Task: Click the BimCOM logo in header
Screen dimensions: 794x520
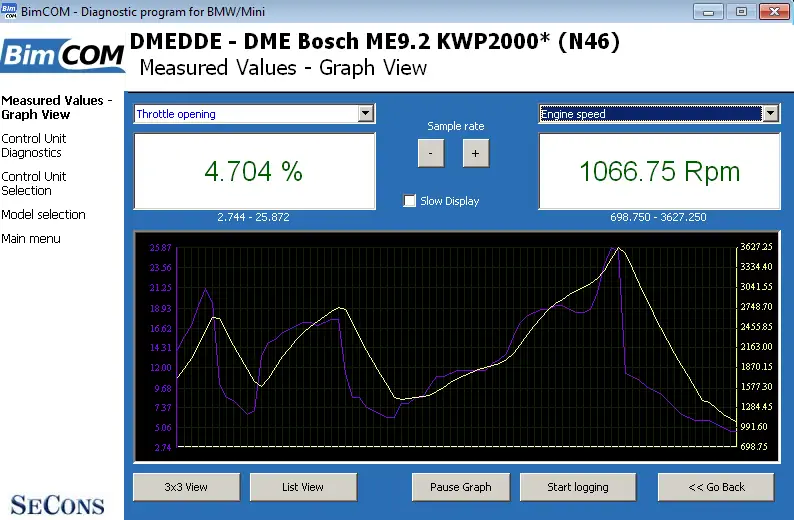Action: coord(63,55)
